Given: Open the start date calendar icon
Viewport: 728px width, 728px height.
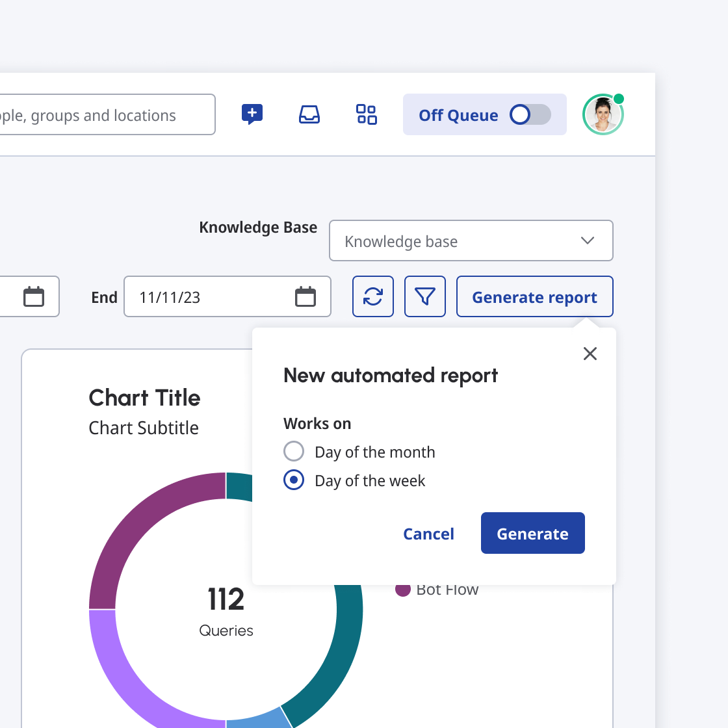Looking at the screenshot, I should (34, 296).
